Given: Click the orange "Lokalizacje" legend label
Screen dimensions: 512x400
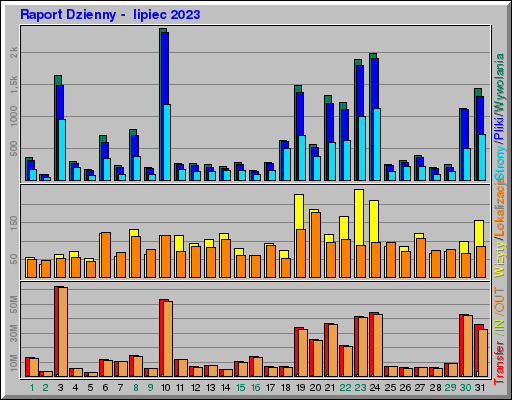Looking at the screenshot, I should tap(499, 208).
